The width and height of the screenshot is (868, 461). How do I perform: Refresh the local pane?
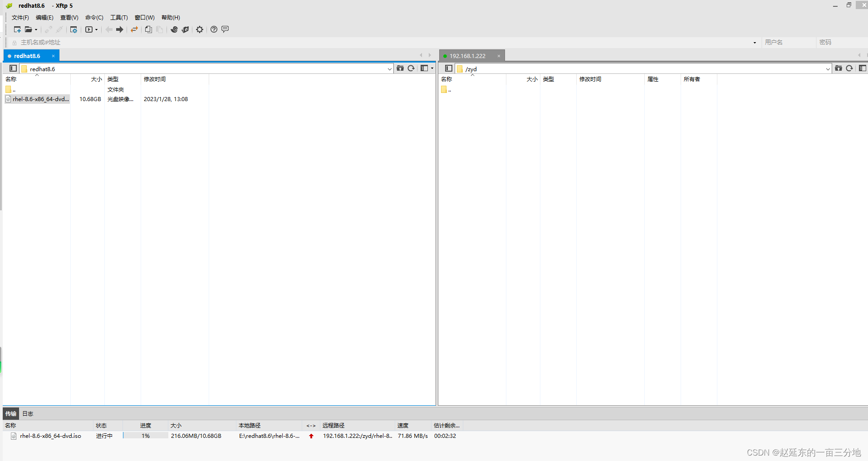click(411, 68)
